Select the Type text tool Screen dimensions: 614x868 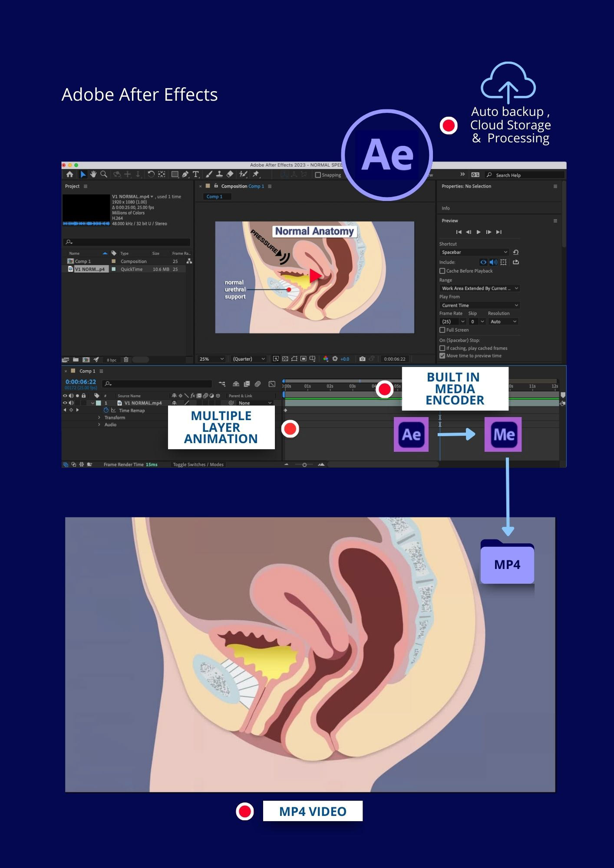point(196,174)
